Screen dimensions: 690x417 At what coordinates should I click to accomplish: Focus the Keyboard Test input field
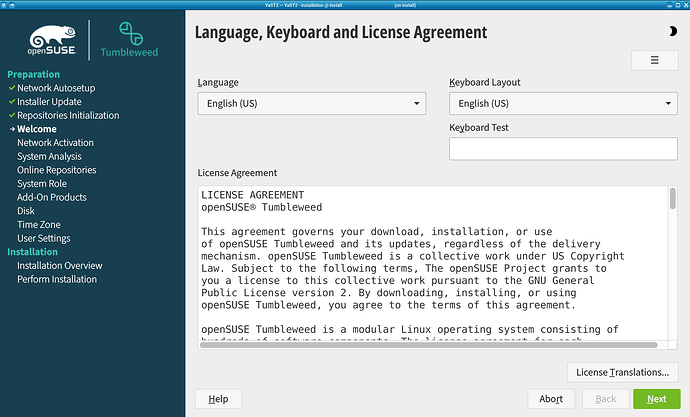coord(563,149)
